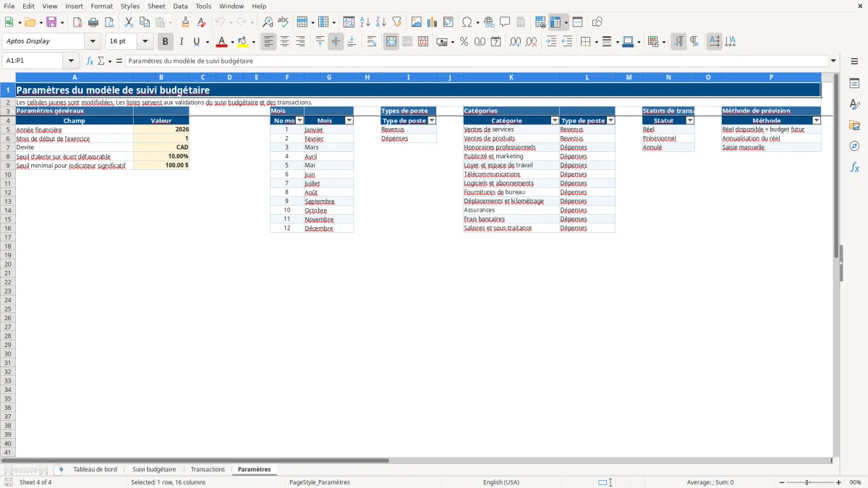This screenshot has height=488, width=868.
Task: Click the Sort Ascending icon
Action: tap(365, 22)
